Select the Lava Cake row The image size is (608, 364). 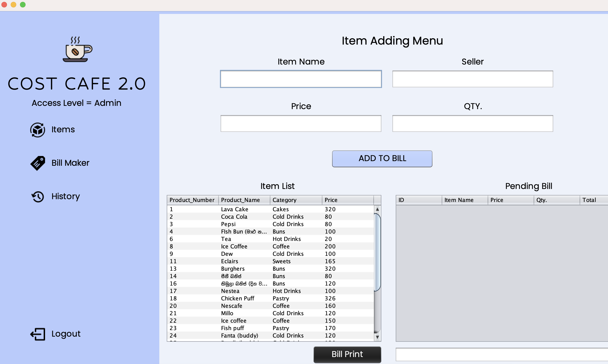pos(270,209)
